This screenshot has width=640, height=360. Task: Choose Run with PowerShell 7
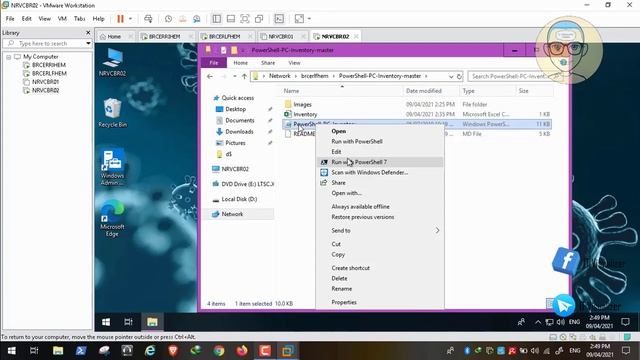click(380, 162)
